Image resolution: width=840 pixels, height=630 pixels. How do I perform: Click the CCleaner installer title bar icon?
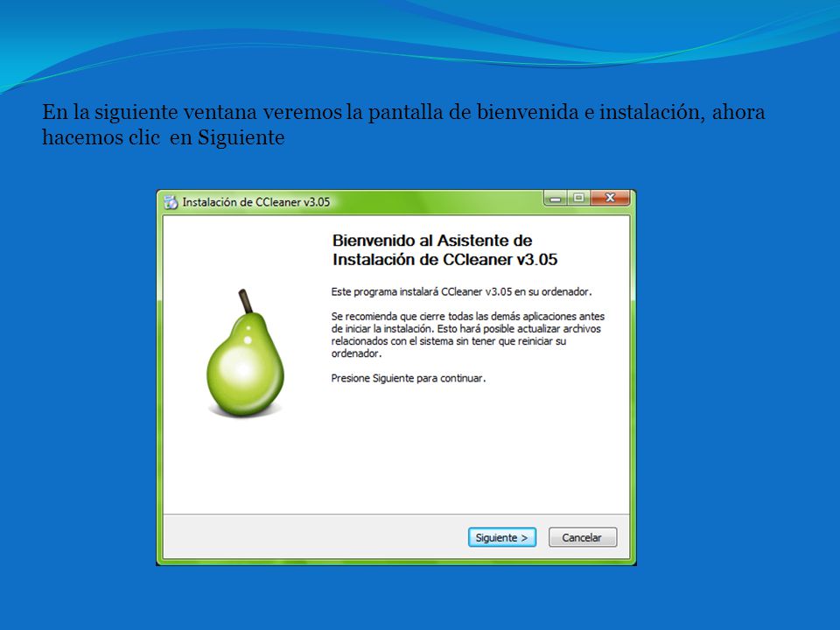coord(171,202)
